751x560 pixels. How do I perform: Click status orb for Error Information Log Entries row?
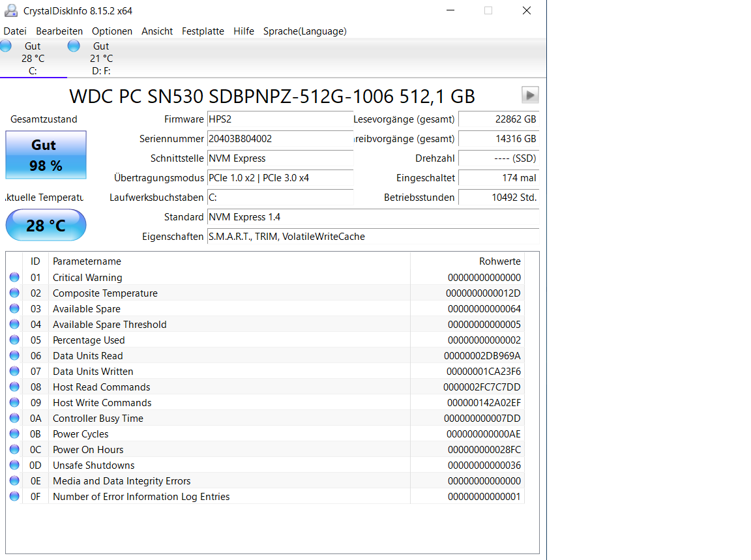click(x=14, y=496)
